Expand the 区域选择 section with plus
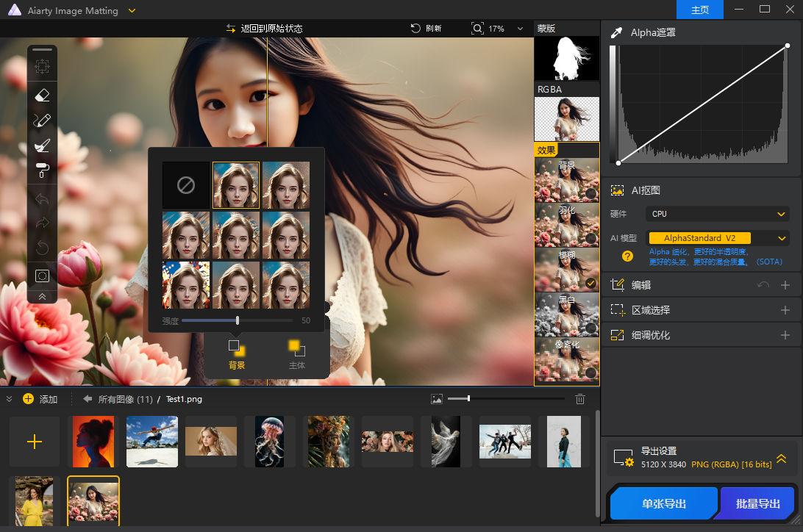The width and height of the screenshot is (803, 532). tap(785, 310)
